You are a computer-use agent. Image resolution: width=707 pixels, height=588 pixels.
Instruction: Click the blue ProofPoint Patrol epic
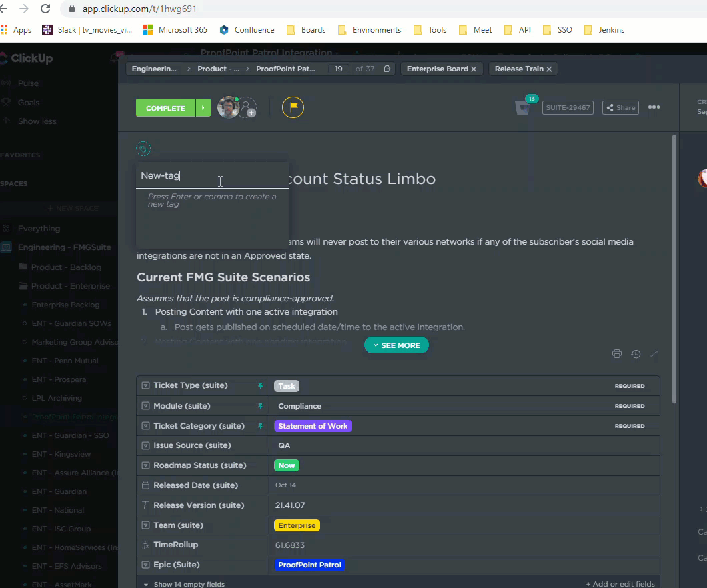pyautogui.click(x=309, y=565)
